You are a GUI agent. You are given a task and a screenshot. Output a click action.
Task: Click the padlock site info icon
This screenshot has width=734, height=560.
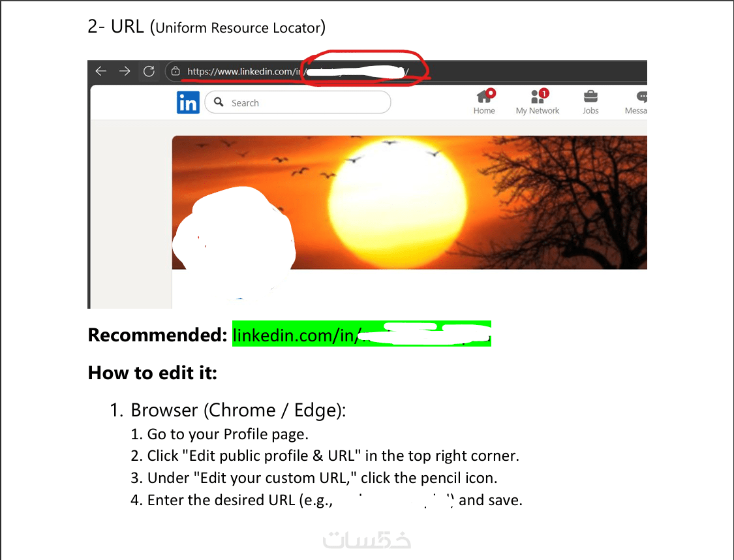[x=176, y=71]
